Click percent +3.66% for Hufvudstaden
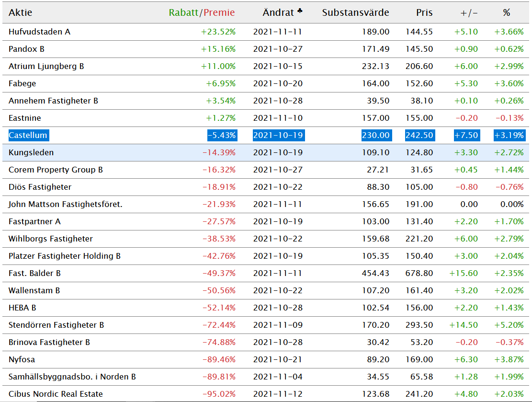The image size is (532, 402). point(509,32)
